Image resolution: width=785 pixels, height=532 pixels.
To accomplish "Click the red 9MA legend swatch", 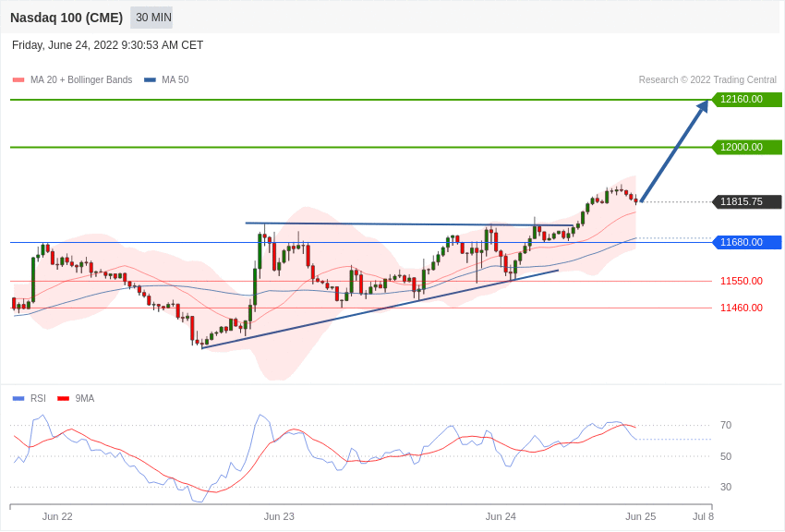I will tap(63, 399).
